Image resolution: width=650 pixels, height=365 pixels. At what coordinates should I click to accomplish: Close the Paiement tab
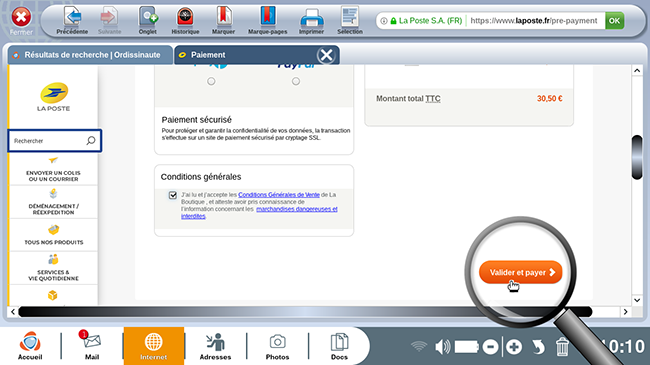click(x=326, y=55)
